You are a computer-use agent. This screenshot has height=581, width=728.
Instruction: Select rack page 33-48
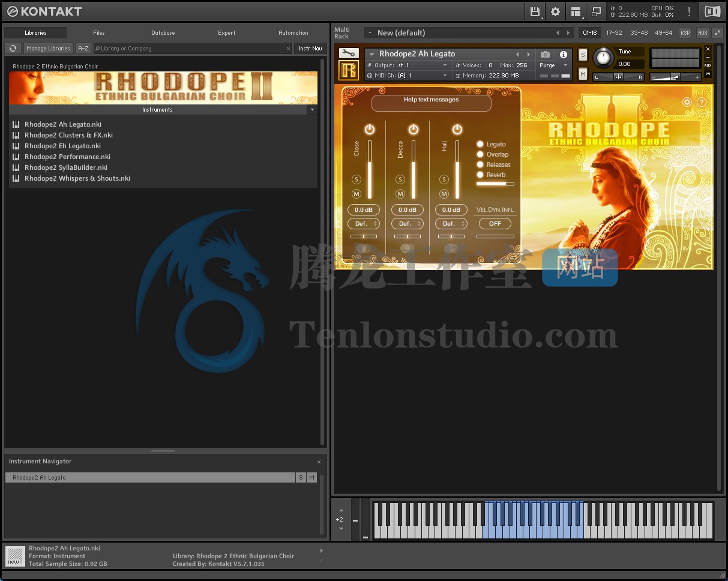click(x=639, y=32)
